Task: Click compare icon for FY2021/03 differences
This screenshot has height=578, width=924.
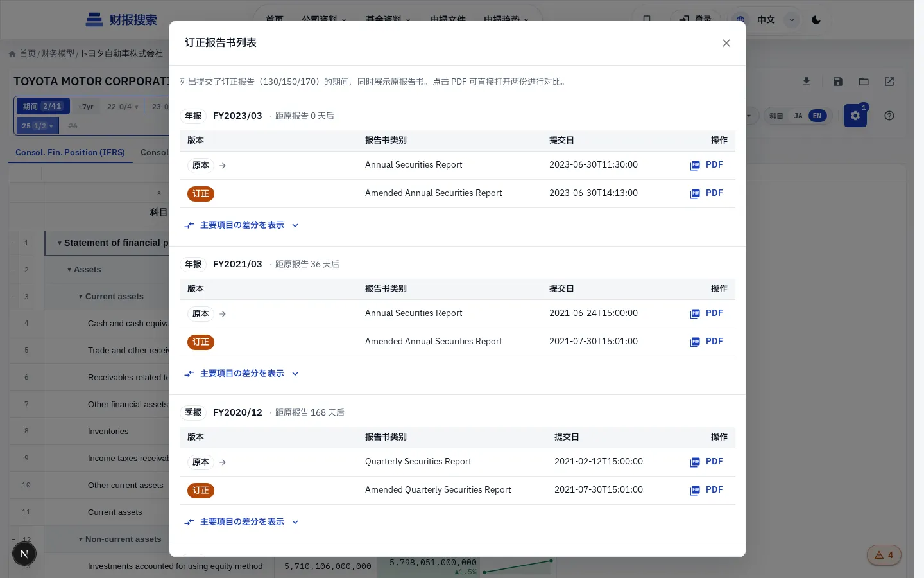Action: (x=189, y=374)
